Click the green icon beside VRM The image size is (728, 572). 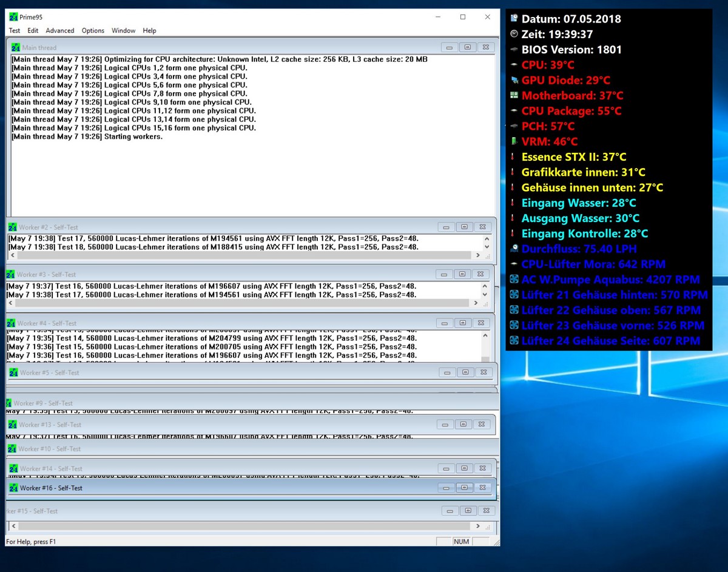click(514, 141)
